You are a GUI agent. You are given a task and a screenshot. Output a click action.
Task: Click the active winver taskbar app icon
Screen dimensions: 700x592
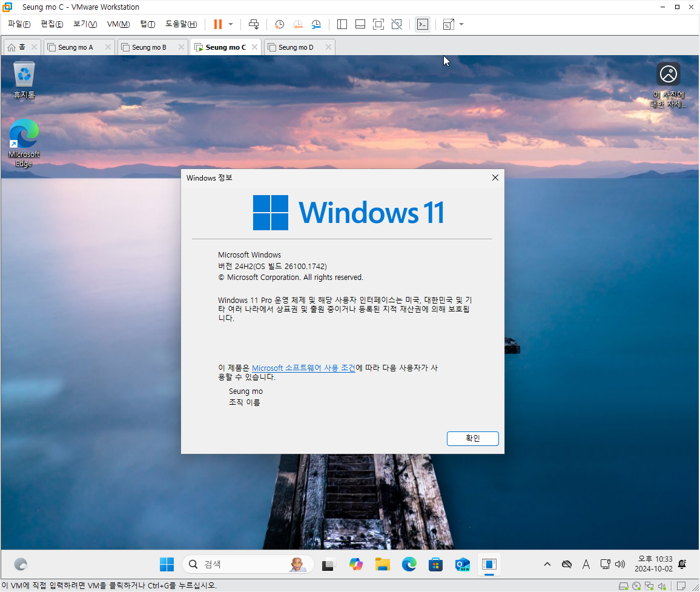pyautogui.click(x=489, y=564)
